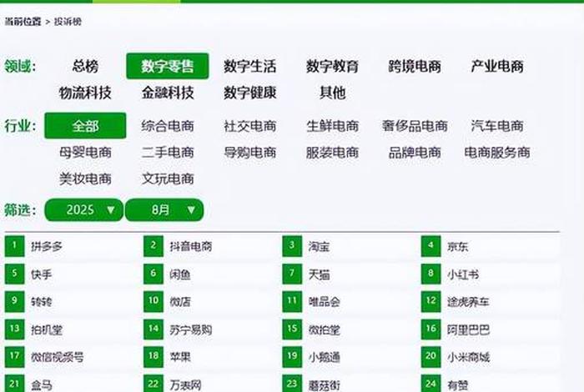Go to 投诉榜 breadcrumb
The image size is (584, 392).
tap(68, 22)
